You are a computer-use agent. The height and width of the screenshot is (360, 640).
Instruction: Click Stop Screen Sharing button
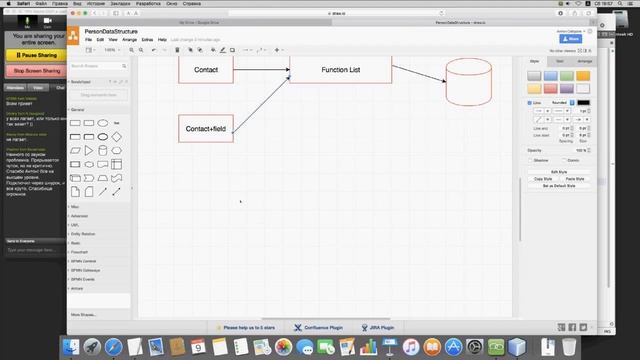tap(36, 71)
